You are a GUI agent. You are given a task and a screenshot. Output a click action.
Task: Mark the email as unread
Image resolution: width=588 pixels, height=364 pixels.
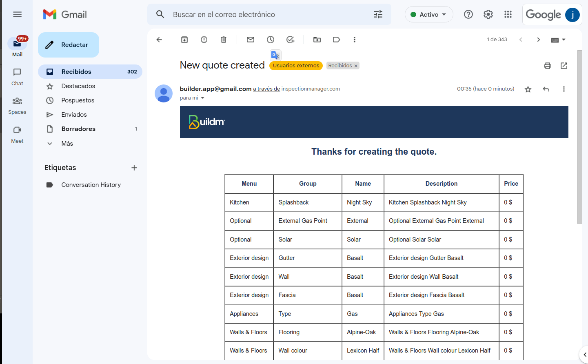tap(251, 40)
